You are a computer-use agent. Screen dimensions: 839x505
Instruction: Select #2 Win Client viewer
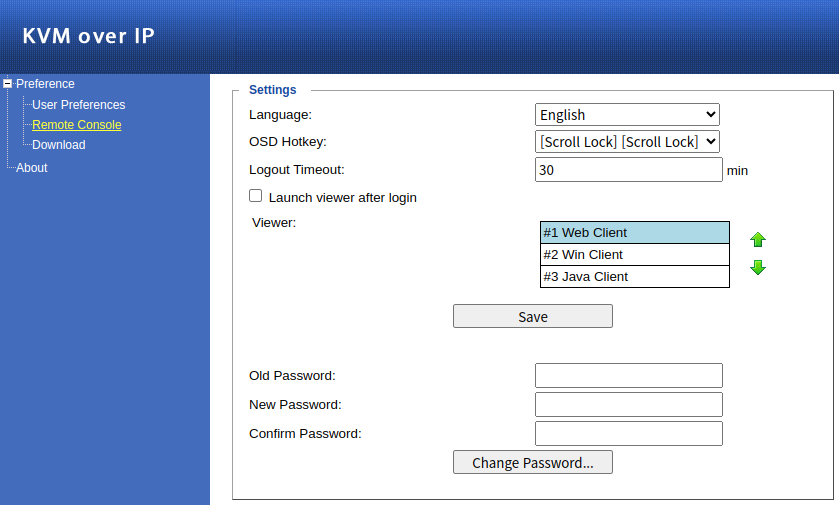coord(635,255)
